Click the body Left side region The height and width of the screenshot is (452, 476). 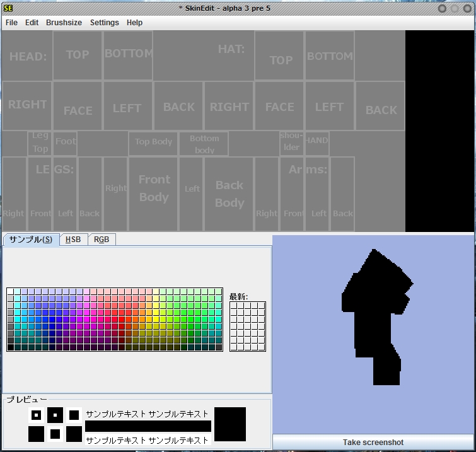pyautogui.click(x=191, y=194)
